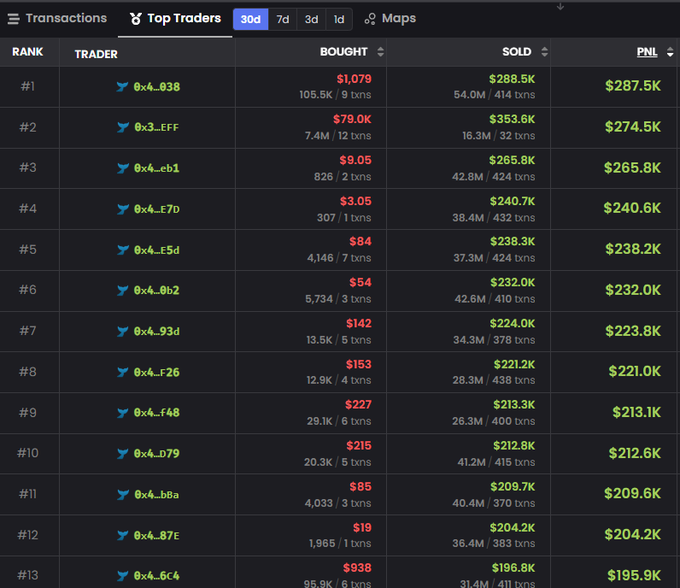This screenshot has width=680, height=588.
Task: Click the $938 bought amount
Action: [x=357, y=568]
